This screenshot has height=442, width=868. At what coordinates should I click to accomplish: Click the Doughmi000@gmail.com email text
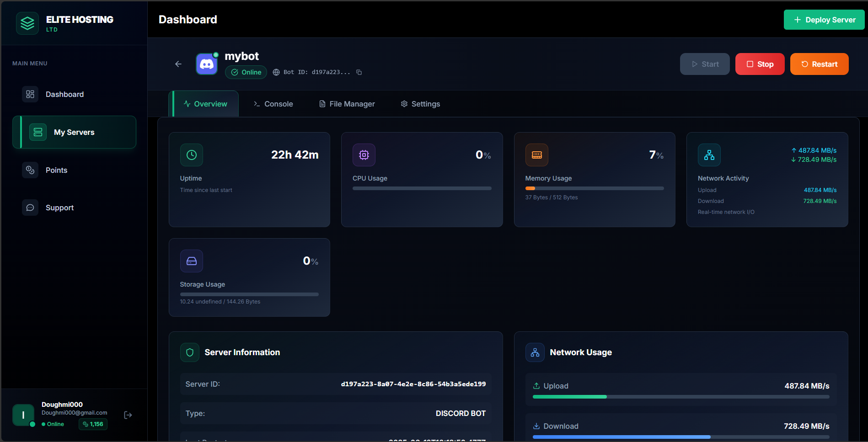[75, 413]
